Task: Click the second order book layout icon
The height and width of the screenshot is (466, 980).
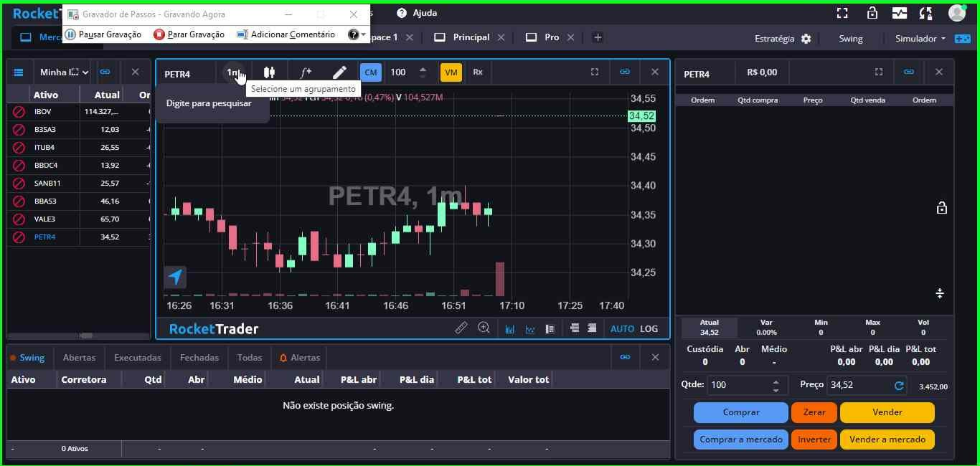Action: click(592, 328)
